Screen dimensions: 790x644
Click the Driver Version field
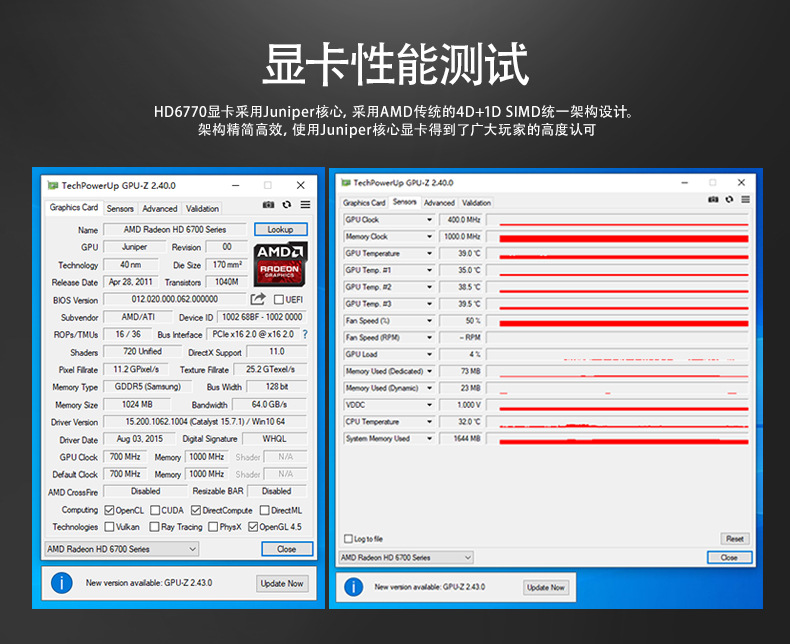tap(205, 422)
